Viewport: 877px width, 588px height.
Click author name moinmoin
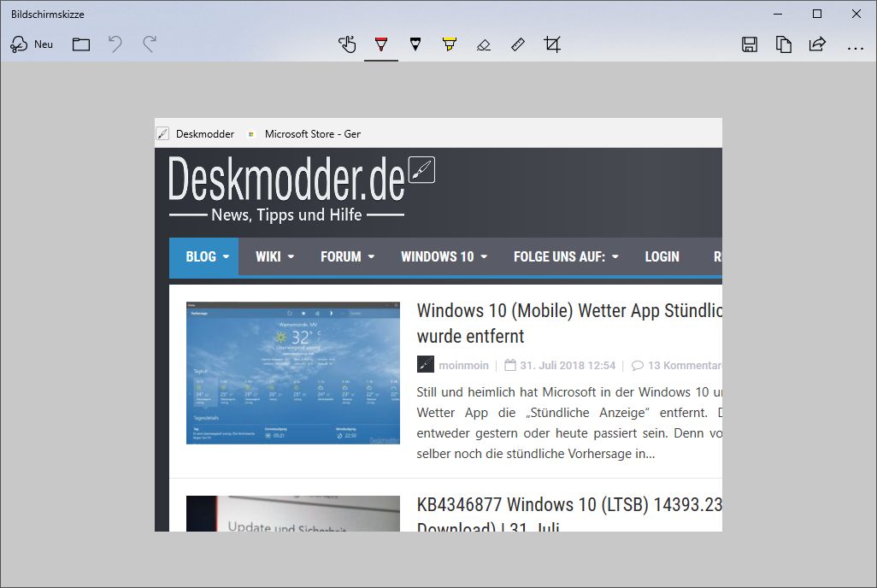pos(463,365)
